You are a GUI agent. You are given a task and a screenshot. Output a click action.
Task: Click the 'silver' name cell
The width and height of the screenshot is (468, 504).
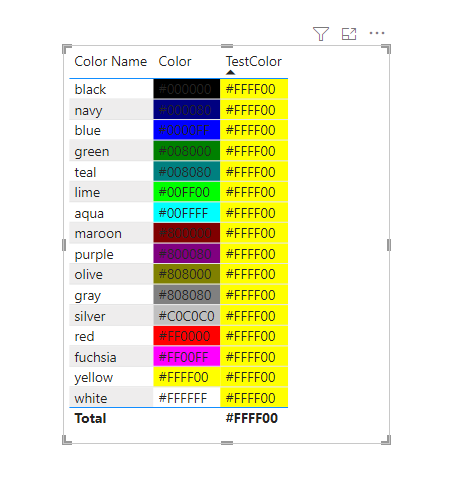tap(111, 315)
